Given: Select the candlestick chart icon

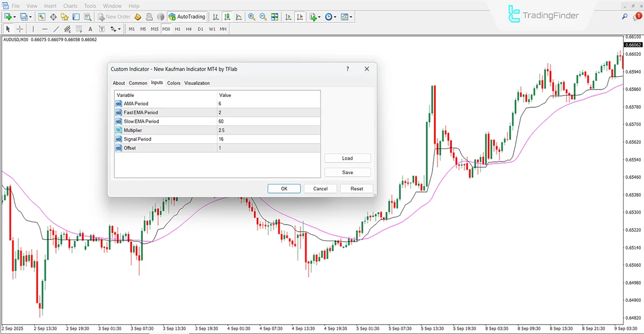Looking at the screenshot, I should tap(227, 17).
